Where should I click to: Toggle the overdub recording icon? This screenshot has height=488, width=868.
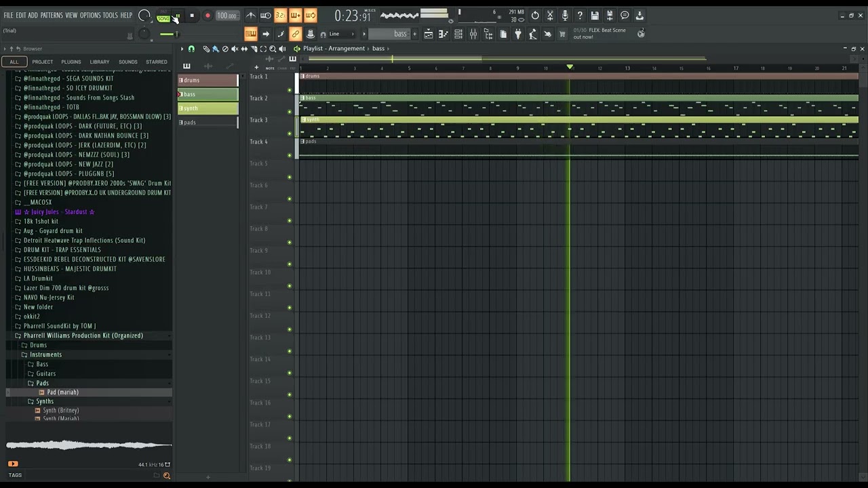296,16
